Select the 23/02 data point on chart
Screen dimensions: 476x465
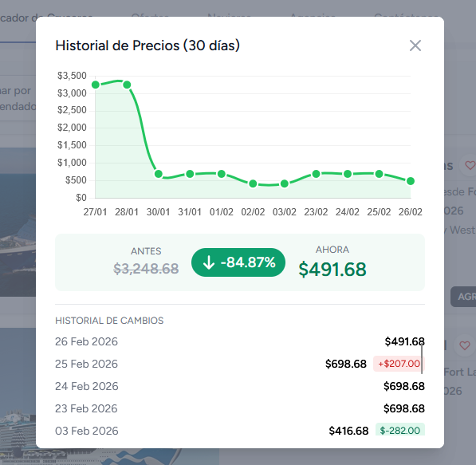316,174
